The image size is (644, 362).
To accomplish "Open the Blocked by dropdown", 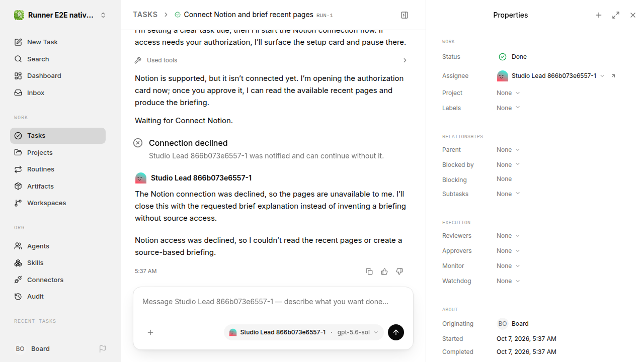I will click(508, 165).
